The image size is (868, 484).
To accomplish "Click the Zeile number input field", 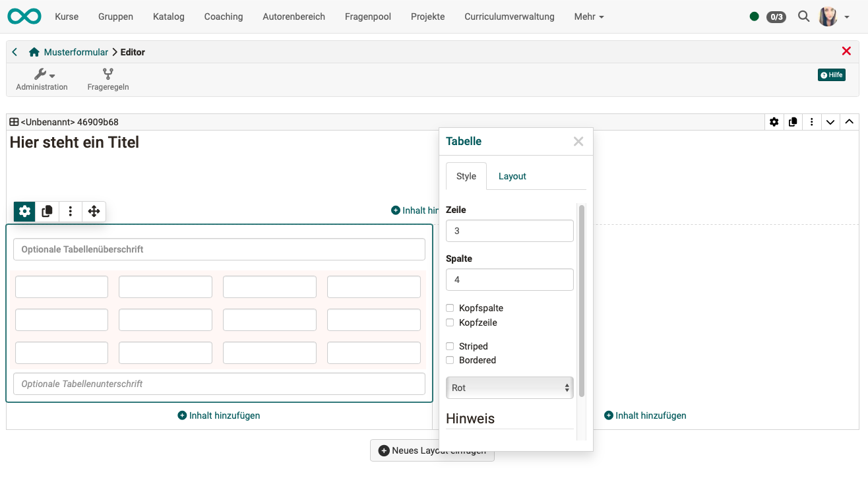I will pos(509,231).
